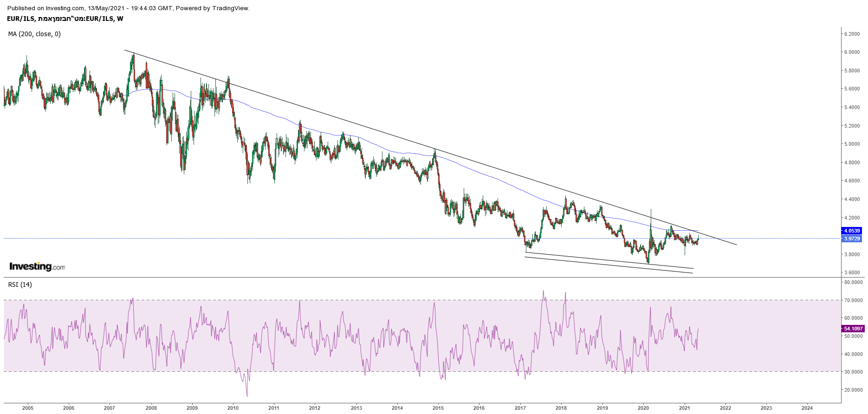The width and height of the screenshot is (868, 414).
Task: Click the 2020 year label on time axis
Action: [643, 408]
